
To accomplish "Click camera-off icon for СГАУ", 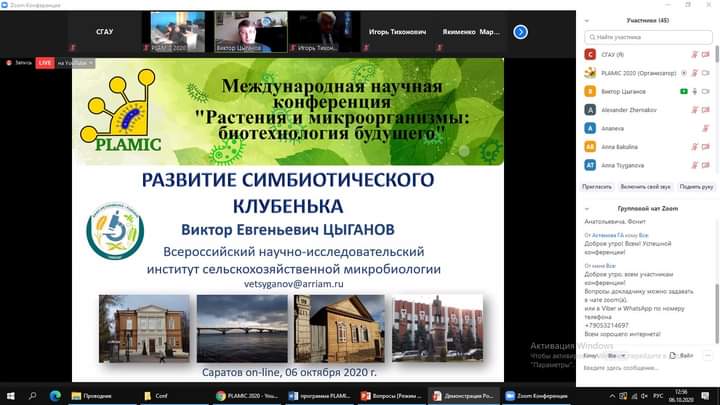I will click(706, 55).
